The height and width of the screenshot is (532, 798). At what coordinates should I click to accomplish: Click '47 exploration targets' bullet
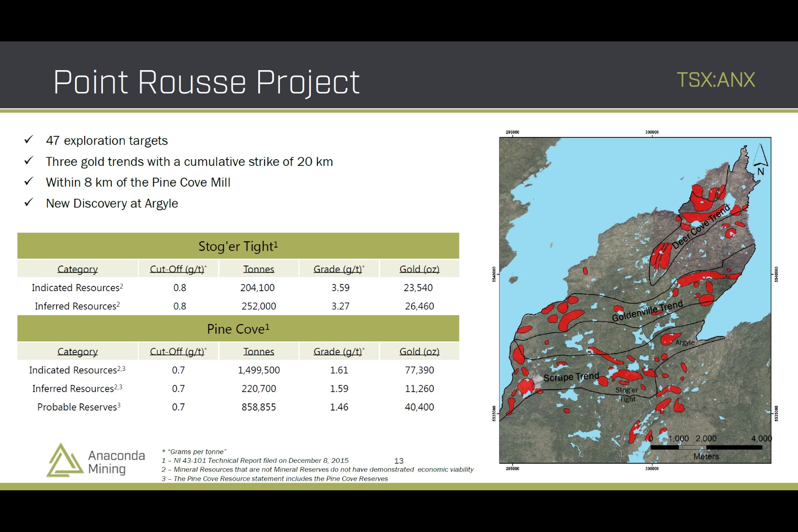pos(107,141)
